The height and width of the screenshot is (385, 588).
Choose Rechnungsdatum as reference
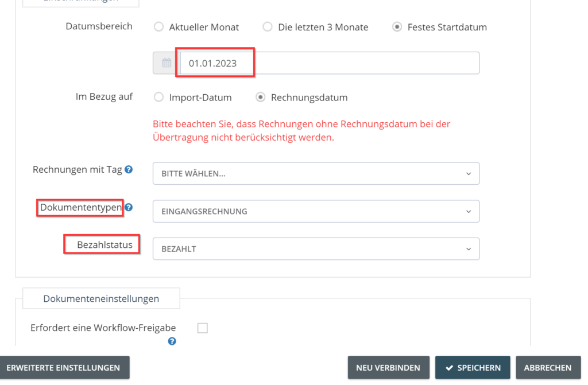tap(261, 97)
